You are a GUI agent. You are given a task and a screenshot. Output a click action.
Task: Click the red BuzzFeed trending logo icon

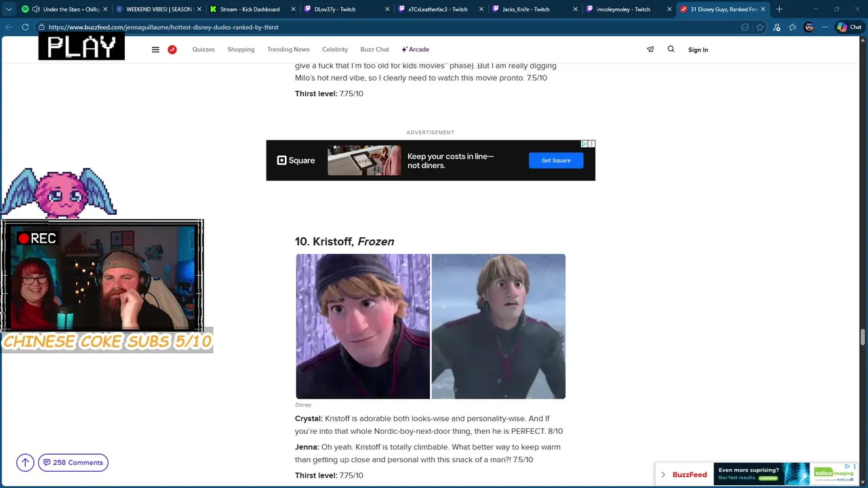[172, 49]
